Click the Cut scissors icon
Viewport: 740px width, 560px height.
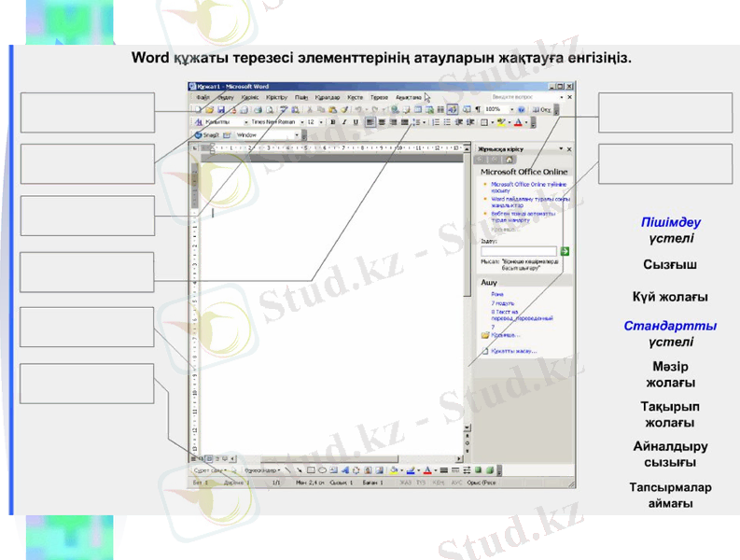pyautogui.click(x=310, y=109)
